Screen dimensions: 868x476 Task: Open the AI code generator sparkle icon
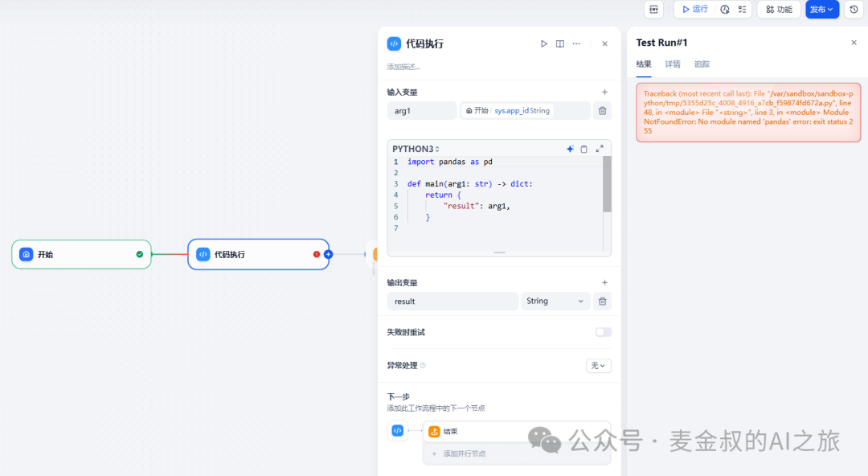coord(570,149)
